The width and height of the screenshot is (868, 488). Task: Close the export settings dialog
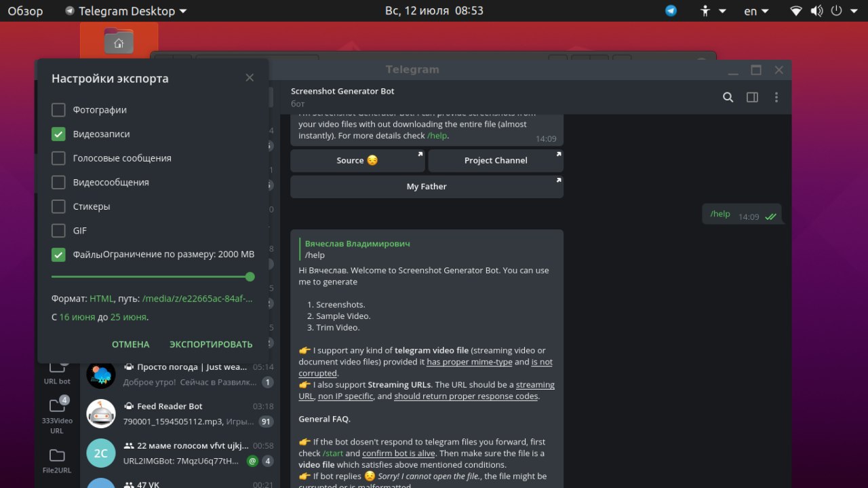250,78
